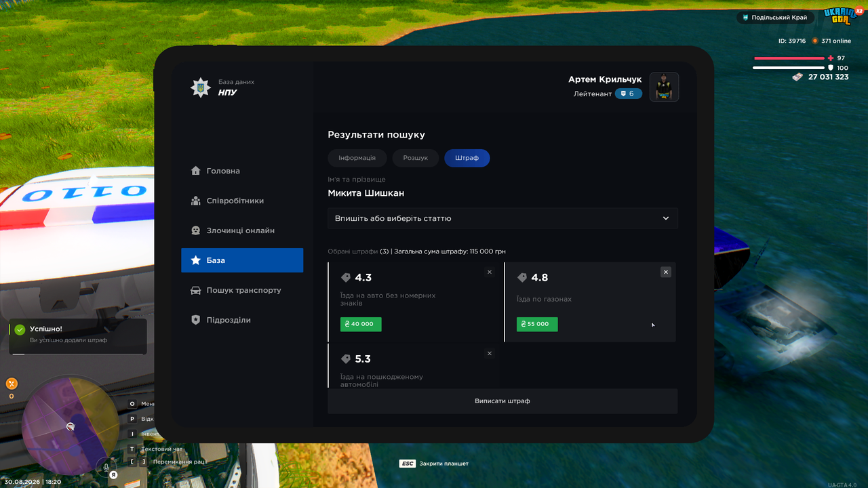Viewport: 868px width, 488px height.
Task: Switch to the Розшук tab
Action: coord(416,158)
